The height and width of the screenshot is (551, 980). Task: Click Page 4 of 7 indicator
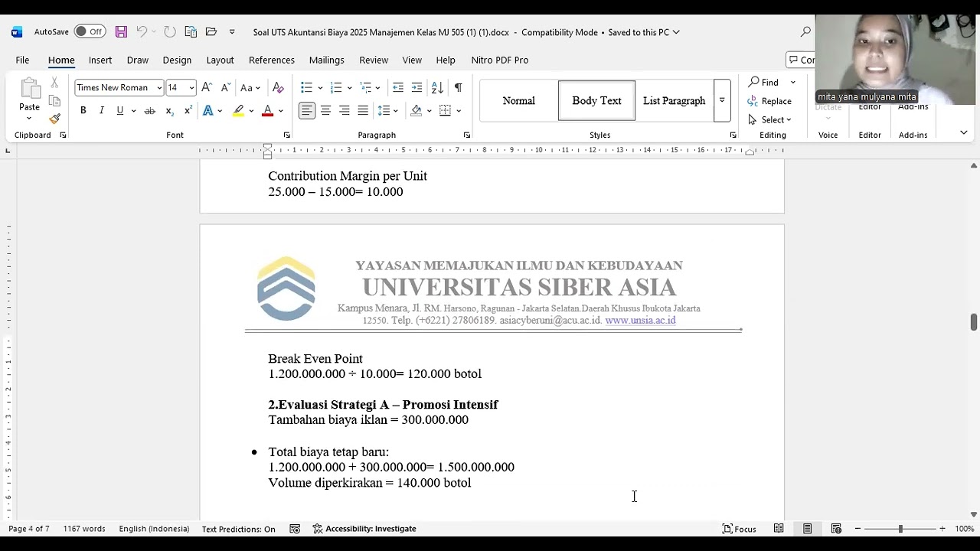click(x=29, y=529)
